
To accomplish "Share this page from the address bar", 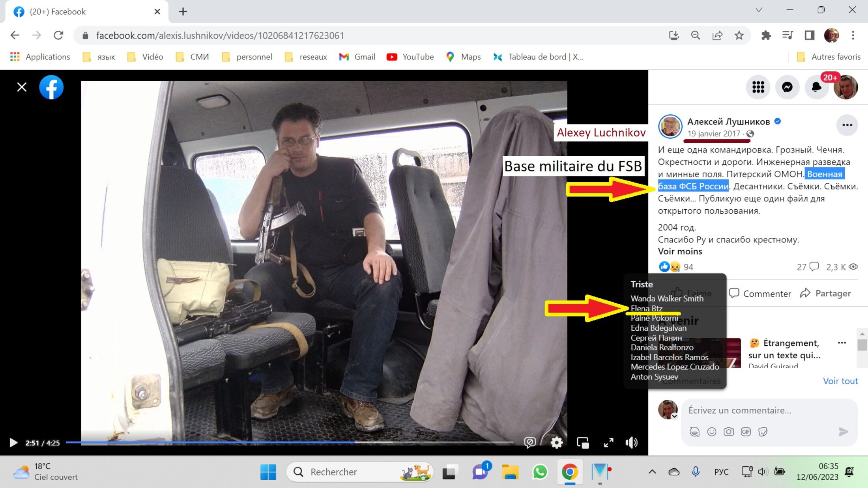I will tap(717, 35).
